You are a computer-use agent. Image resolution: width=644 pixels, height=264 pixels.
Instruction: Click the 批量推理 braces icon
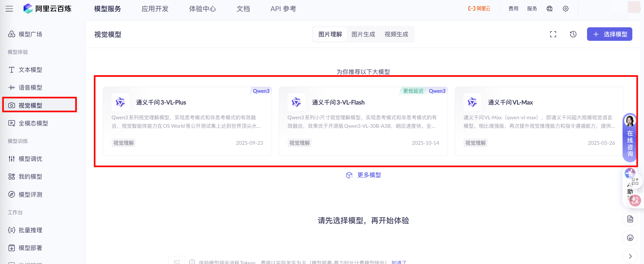[x=12, y=230]
